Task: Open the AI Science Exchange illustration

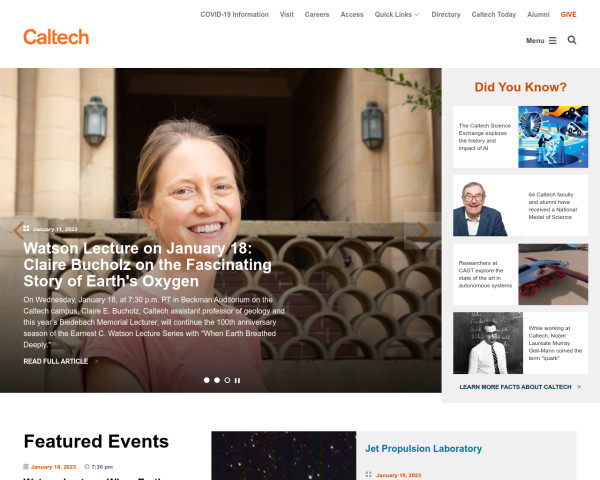Action: pos(553,137)
